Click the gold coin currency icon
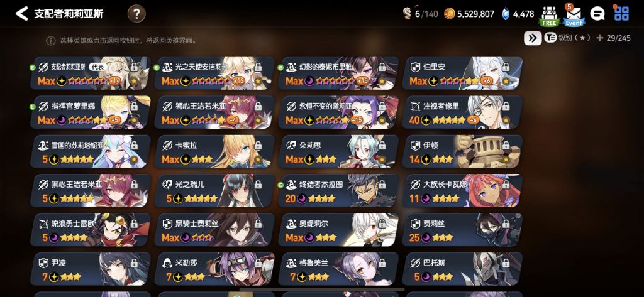Viewport: 644px width, 297px height. (450, 14)
